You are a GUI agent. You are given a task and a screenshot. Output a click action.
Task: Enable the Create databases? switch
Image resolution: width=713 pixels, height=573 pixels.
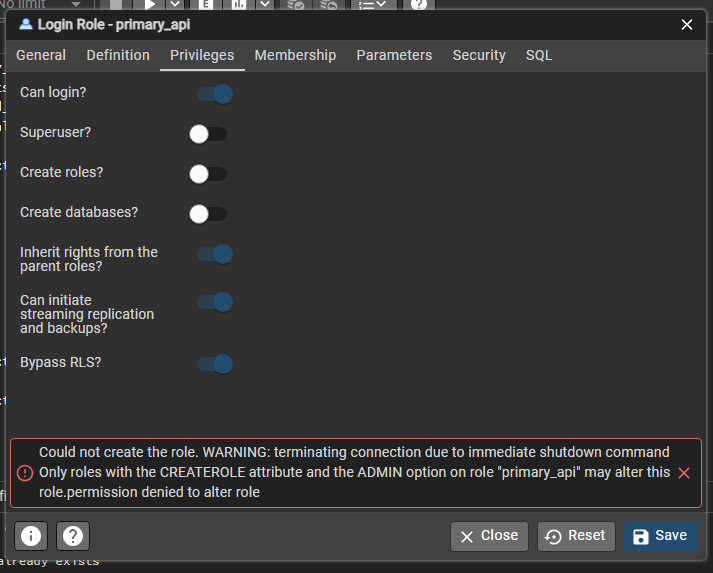[208, 214]
